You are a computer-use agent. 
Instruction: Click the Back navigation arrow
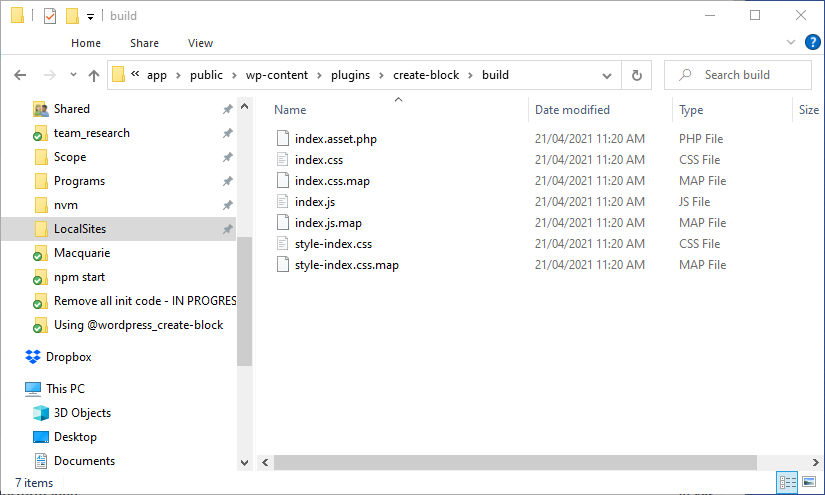(20, 75)
